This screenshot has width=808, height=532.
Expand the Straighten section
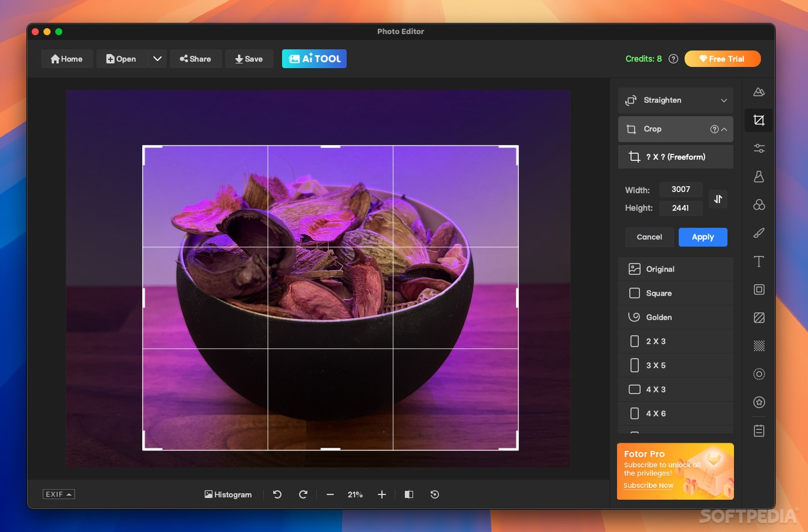pyautogui.click(x=675, y=100)
